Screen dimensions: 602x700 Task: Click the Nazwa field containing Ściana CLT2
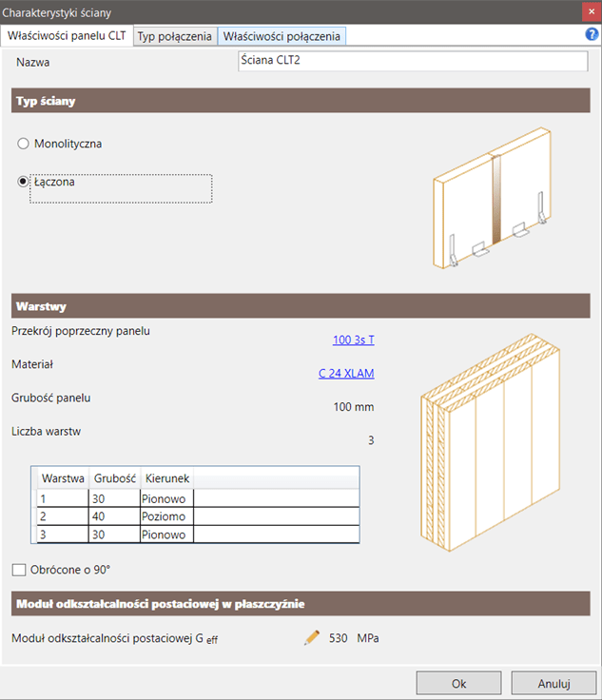[x=412, y=62]
